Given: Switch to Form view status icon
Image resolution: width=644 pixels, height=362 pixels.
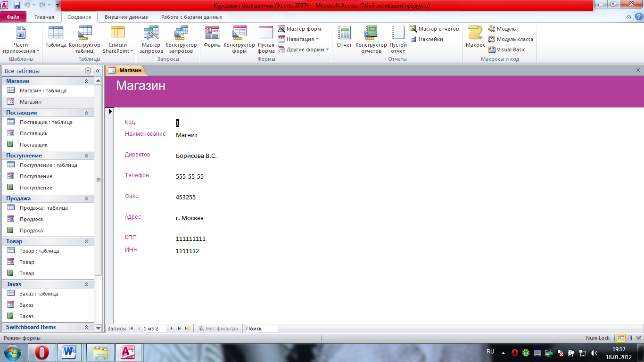Looking at the screenshot, I should [x=621, y=338].
